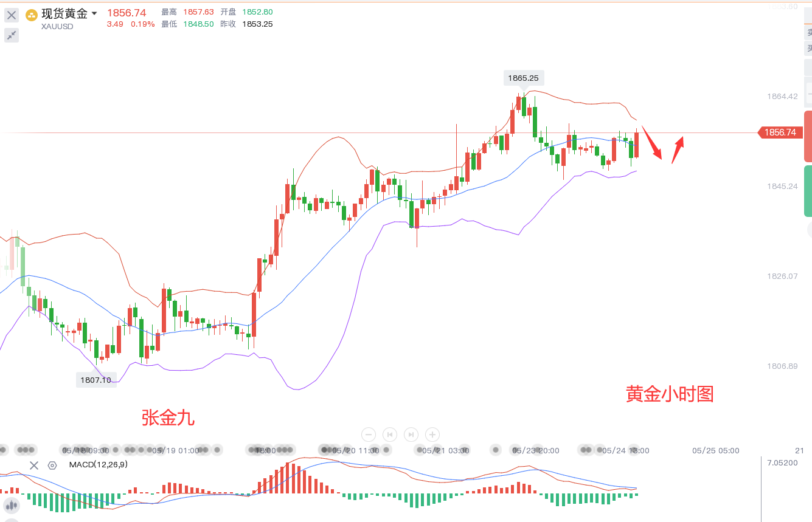
Task: Click the MACD(12,26,9) indicator label
Action: pos(98,465)
